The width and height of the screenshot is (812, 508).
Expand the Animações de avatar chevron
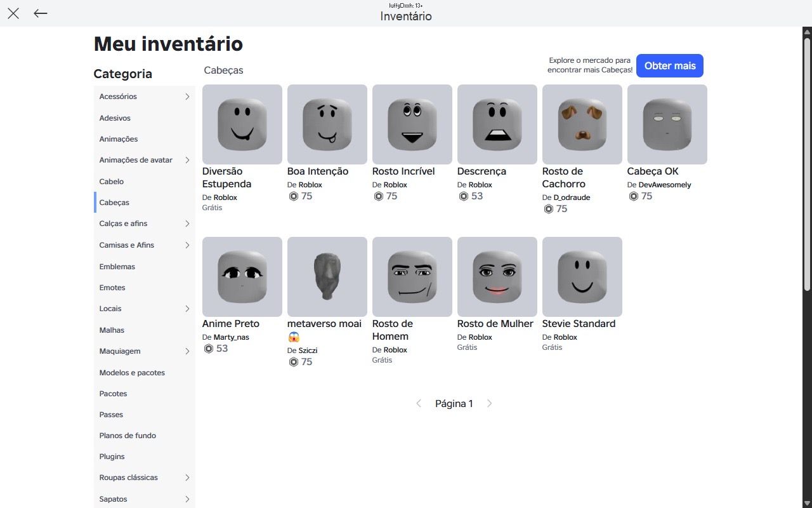coord(187,160)
